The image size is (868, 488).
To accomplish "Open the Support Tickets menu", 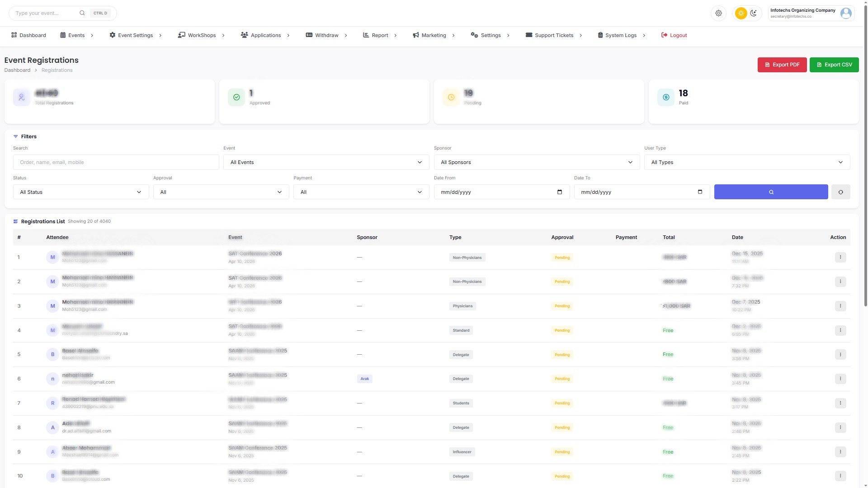I will [553, 35].
